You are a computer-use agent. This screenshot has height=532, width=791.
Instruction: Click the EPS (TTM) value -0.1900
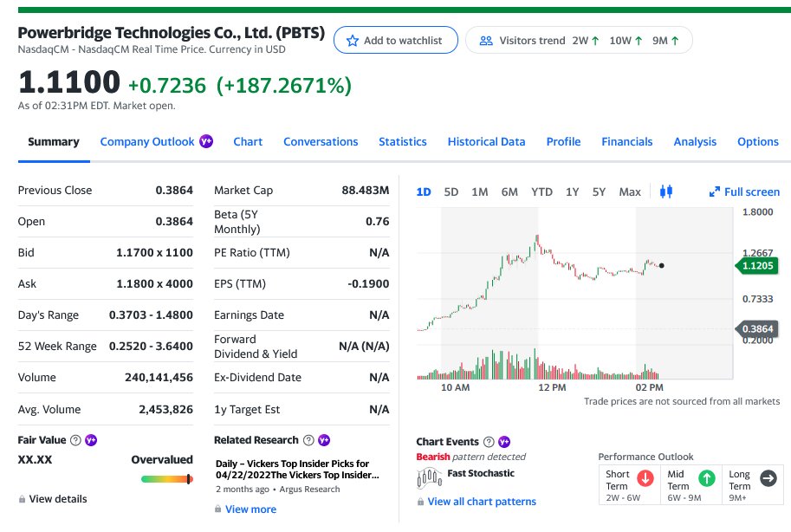click(368, 283)
